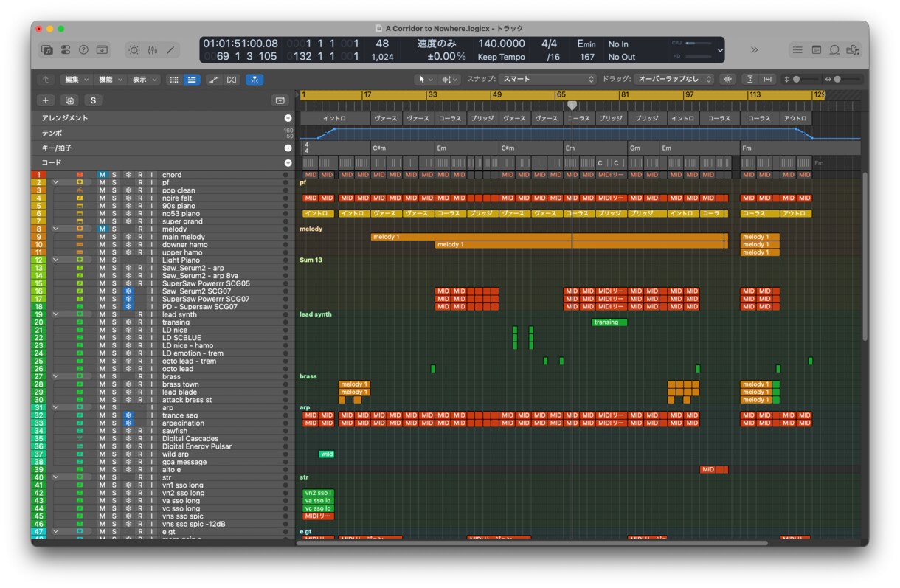Image resolution: width=900 pixels, height=588 pixels.
Task: Open Smart Controls dial icon
Action: point(134,50)
